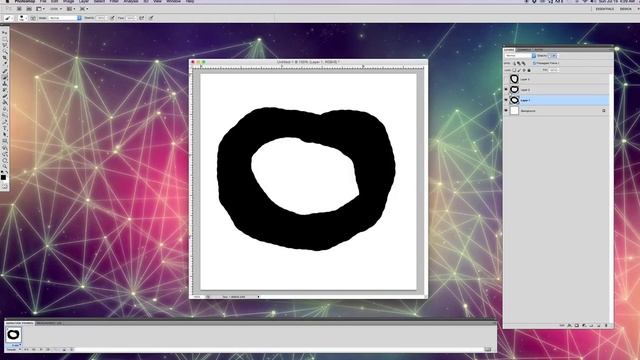This screenshot has height=360, width=640.
Task: Show the hidden Layer 3
Action: [x=506, y=79]
